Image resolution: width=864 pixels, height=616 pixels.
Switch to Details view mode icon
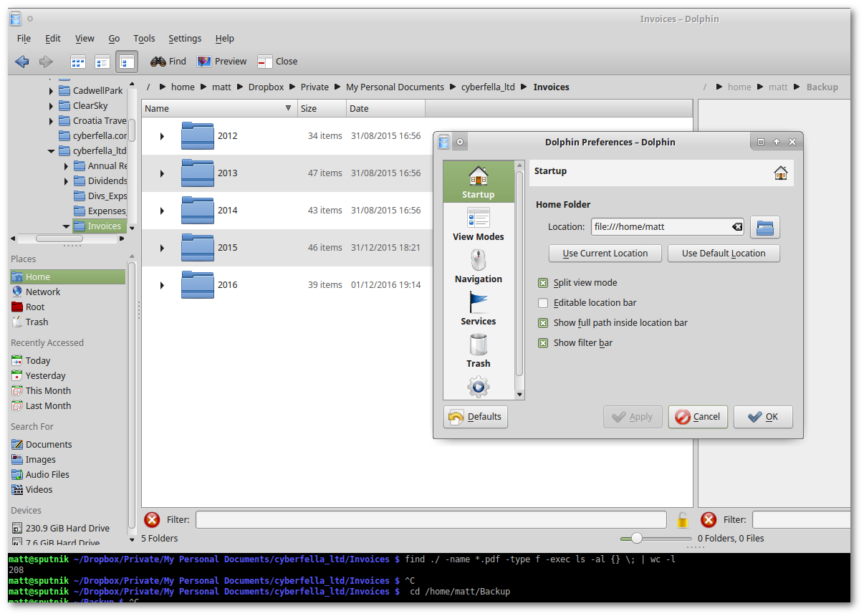(127, 62)
